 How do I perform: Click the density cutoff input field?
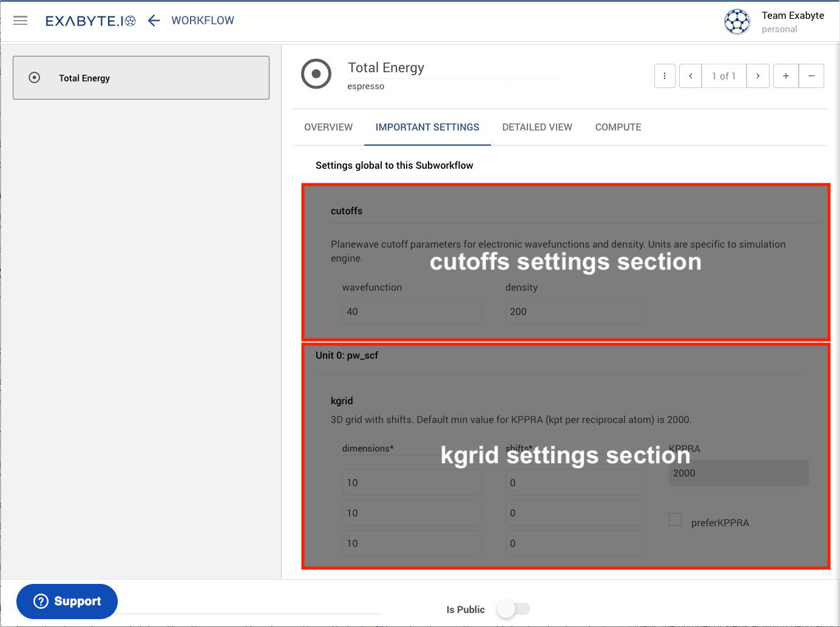575,311
